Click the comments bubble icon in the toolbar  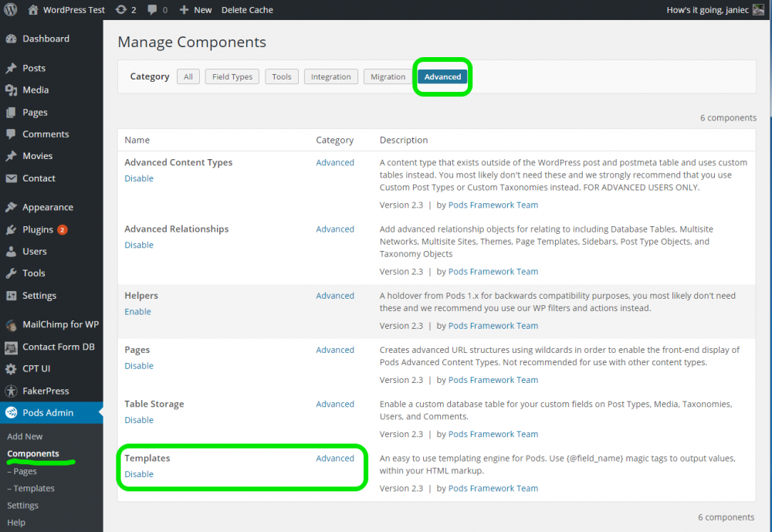pos(153,9)
